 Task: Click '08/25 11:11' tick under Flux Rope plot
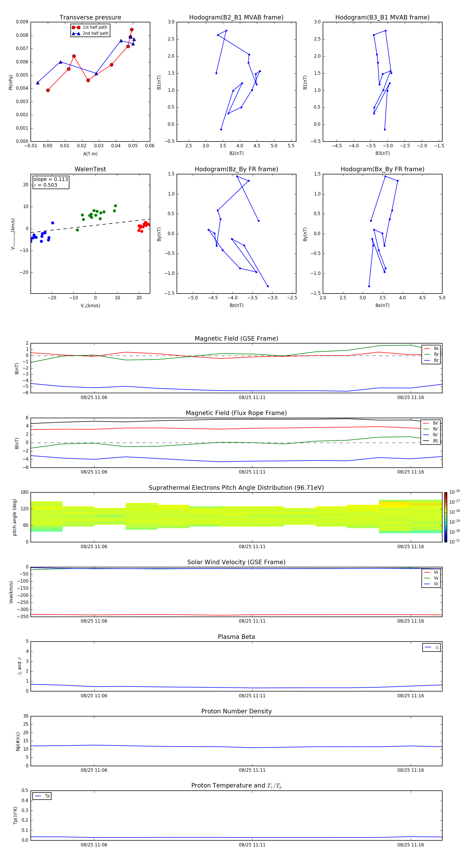(252, 472)
